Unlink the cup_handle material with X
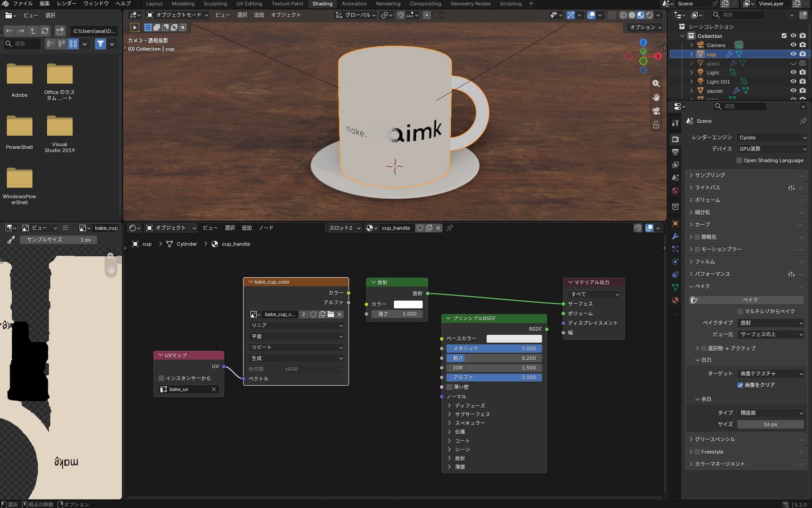Screen dimensions: 812x508 coord(438,228)
